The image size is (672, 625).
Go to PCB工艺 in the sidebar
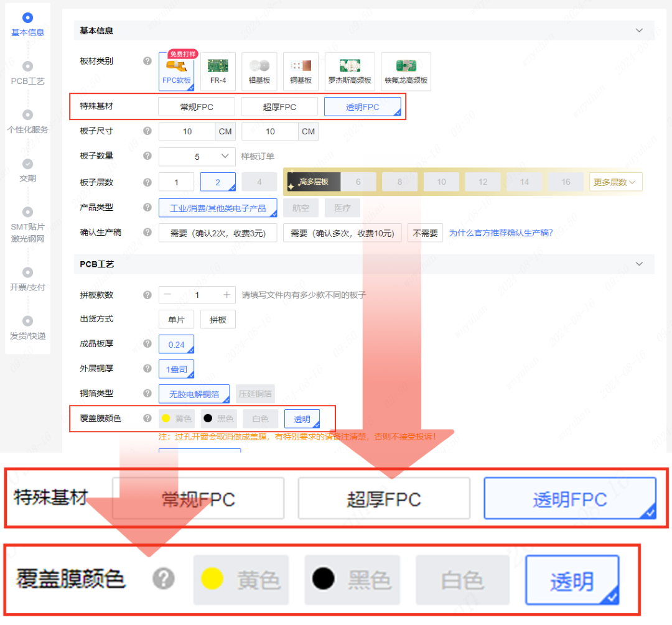(x=27, y=72)
